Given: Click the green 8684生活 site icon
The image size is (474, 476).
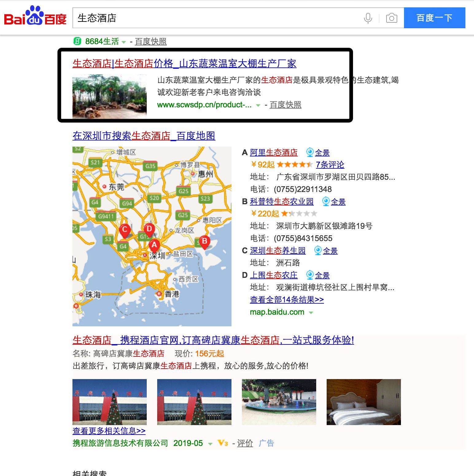Looking at the screenshot, I should (77, 41).
